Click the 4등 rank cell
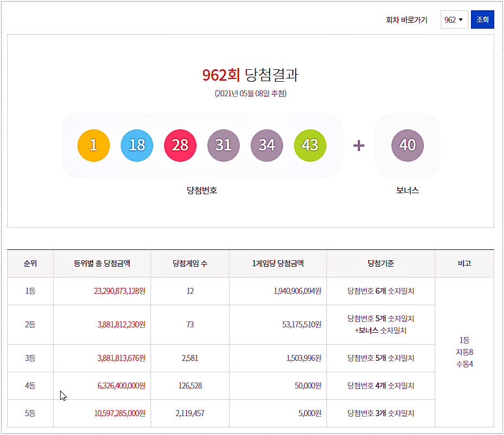 pos(30,386)
